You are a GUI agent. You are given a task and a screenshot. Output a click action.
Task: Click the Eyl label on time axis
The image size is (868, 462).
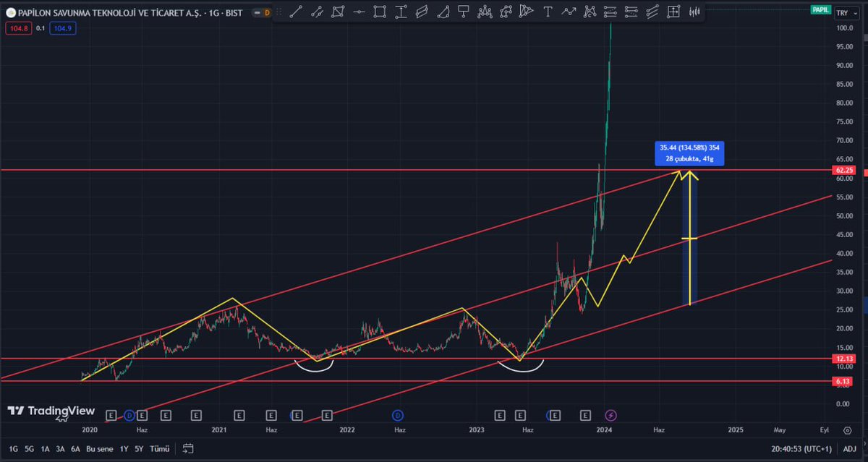[x=825, y=429]
